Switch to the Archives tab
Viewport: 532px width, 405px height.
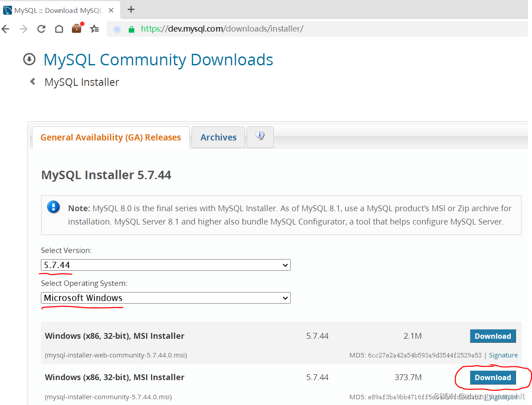click(218, 137)
